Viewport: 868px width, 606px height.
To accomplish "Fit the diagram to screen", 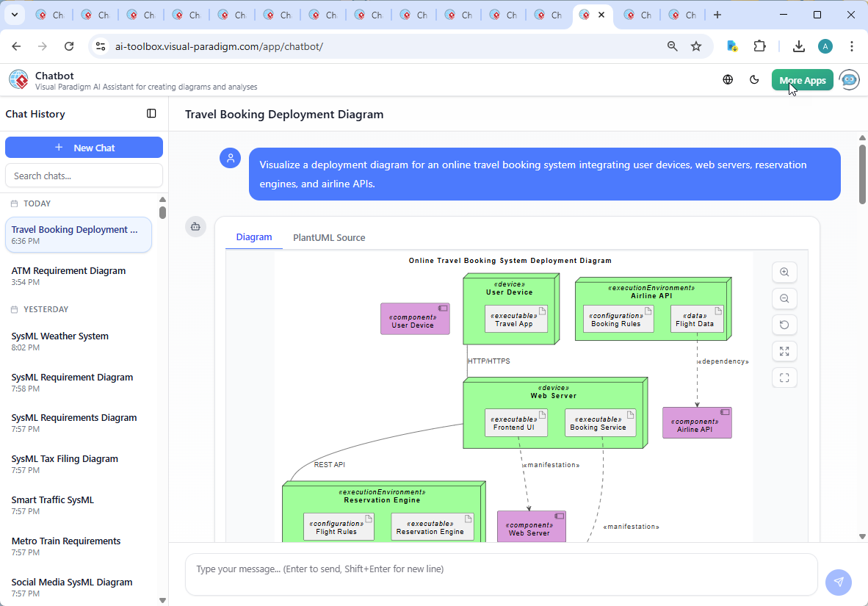I will point(784,352).
